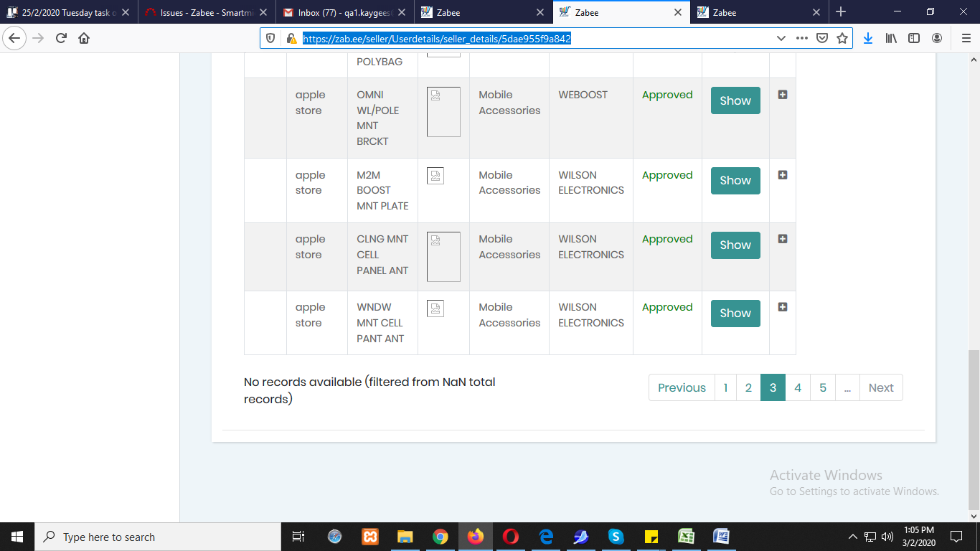This screenshot has width=980, height=551.
Task: Click Show for CLNG MNT CELL PANEL ANT
Action: (735, 245)
